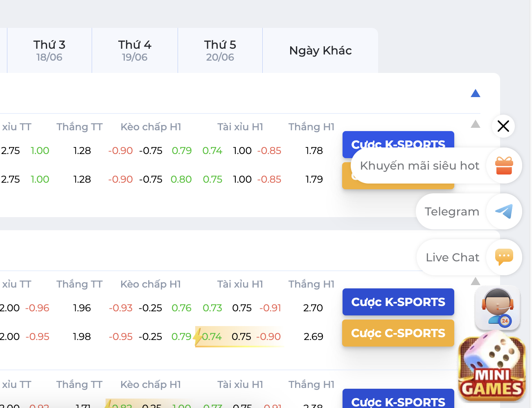The image size is (532, 408).
Task: Click Cược C-SPORTS beside odds 2.69
Action: tap(398, 333)
